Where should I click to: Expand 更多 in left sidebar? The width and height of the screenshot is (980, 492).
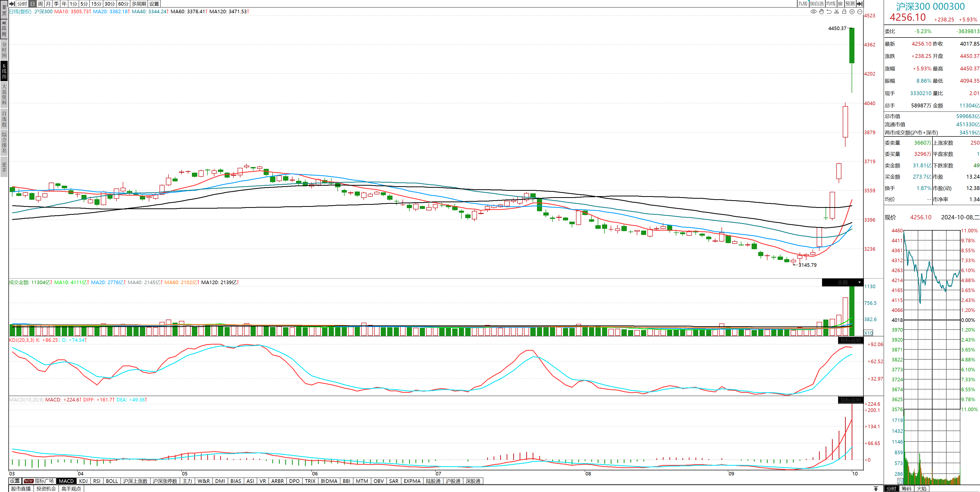click(x=4, y=167)
